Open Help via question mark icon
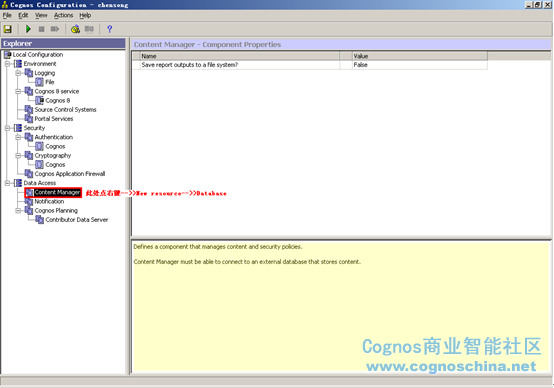 [x=109, y=29]
